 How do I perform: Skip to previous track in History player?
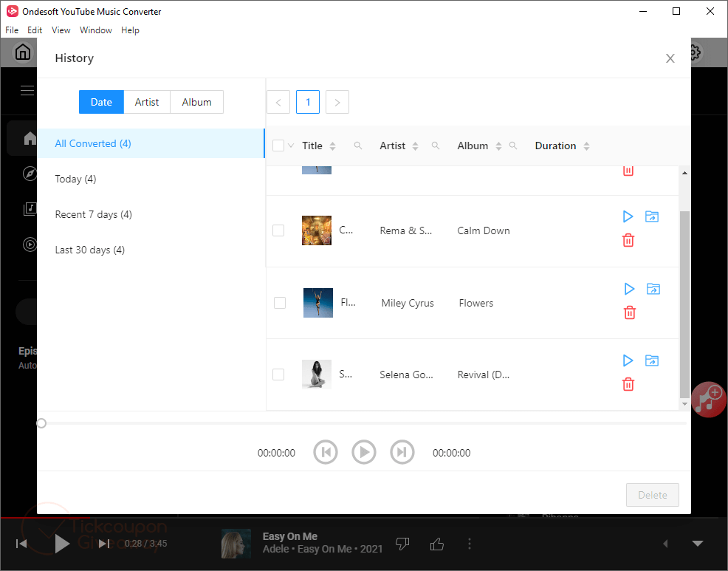(326, 452)
